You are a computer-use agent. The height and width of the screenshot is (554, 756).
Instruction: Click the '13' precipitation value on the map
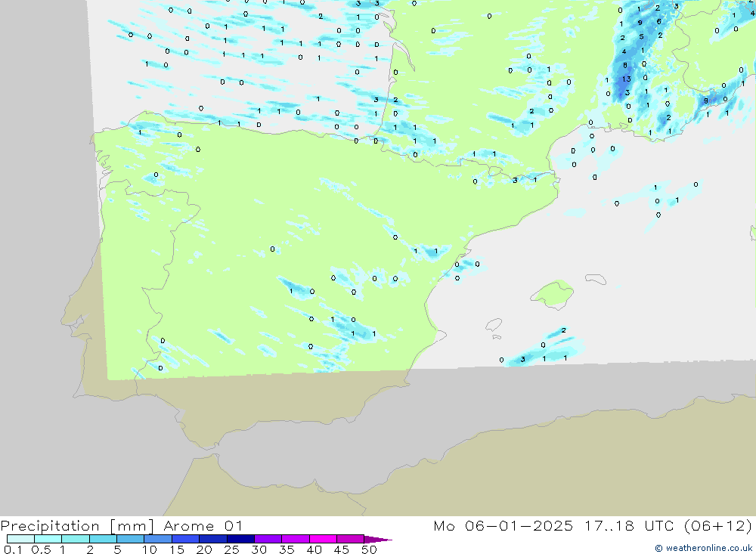(626, 79)
